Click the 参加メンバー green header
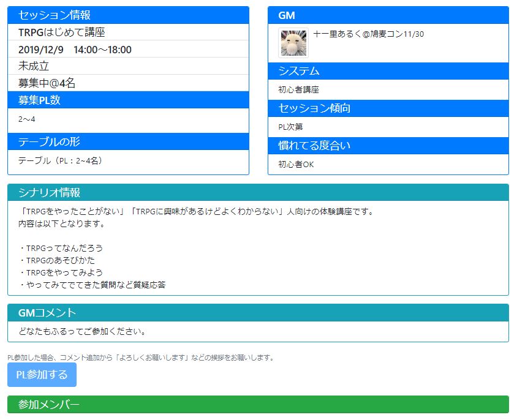517x420 pixels. tap(258, 404)
